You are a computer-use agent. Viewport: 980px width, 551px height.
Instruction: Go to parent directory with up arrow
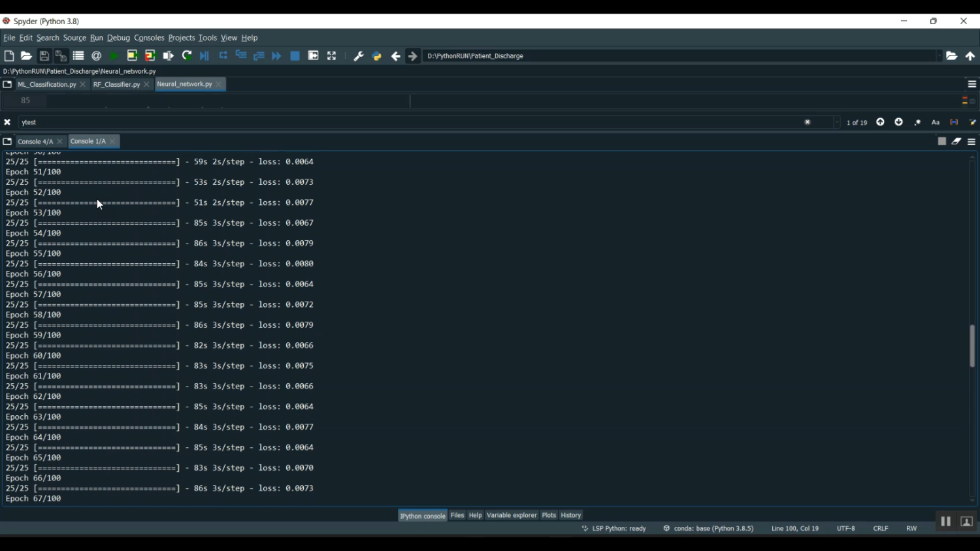point(970,56)
